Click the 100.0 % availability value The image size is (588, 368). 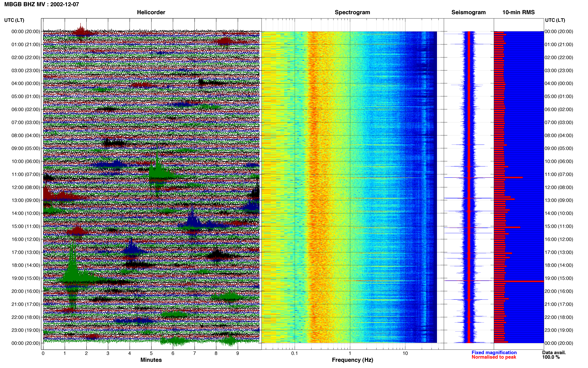(x=551, y=357)
